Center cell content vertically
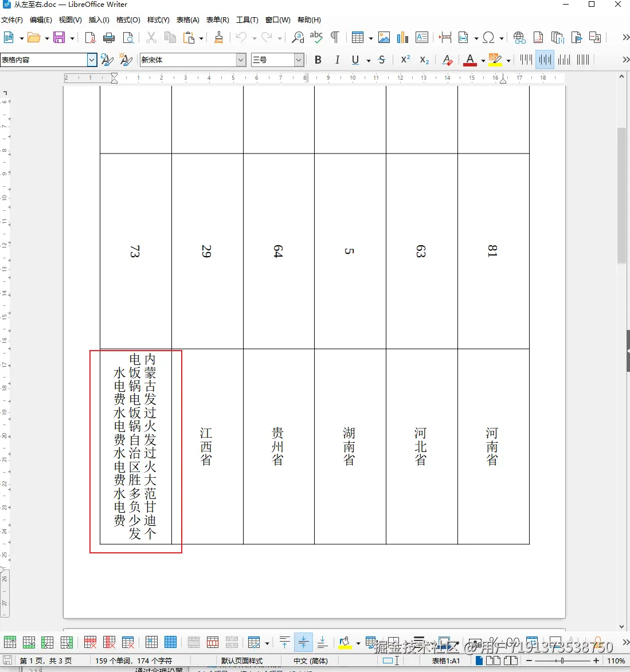Viewport: 630px width, 672px height. point(303,642)
